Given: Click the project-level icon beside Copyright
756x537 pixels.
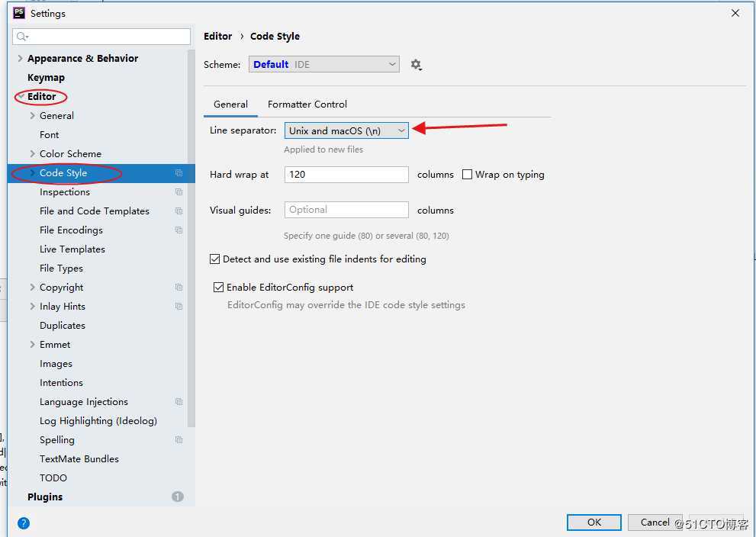Looking at the screenshot, I should pos(179,288).
